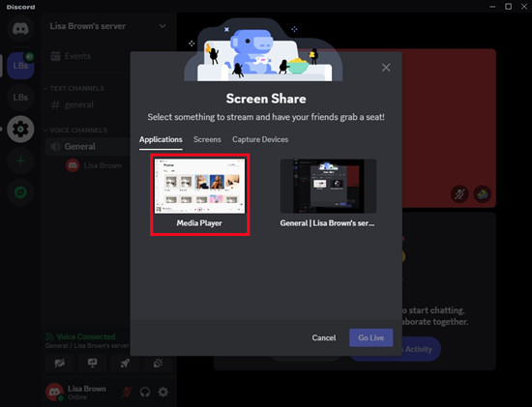Close the Screen Share dialog
This screenshot has width=532, height=407.
point(386,68)
